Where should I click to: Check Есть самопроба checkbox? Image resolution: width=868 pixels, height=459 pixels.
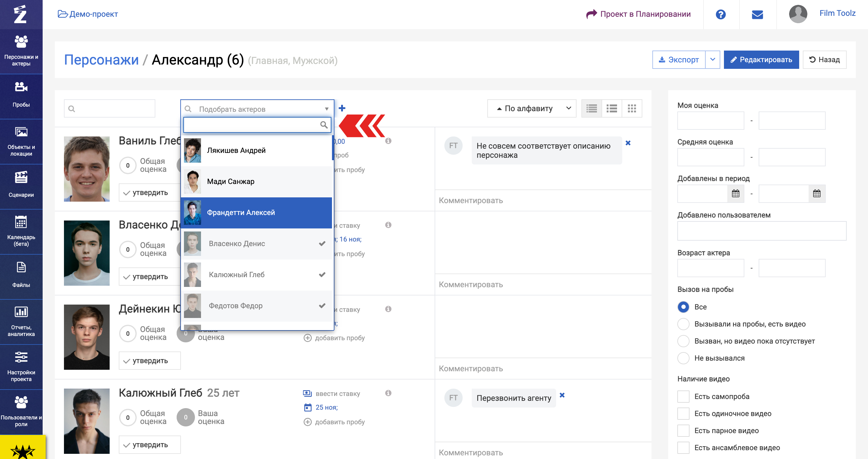pyautogui.click(x=683, y=397)
